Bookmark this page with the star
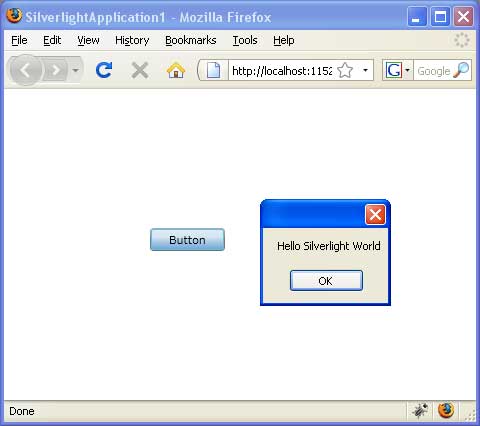480x426 pixels. tap(345, 70)
